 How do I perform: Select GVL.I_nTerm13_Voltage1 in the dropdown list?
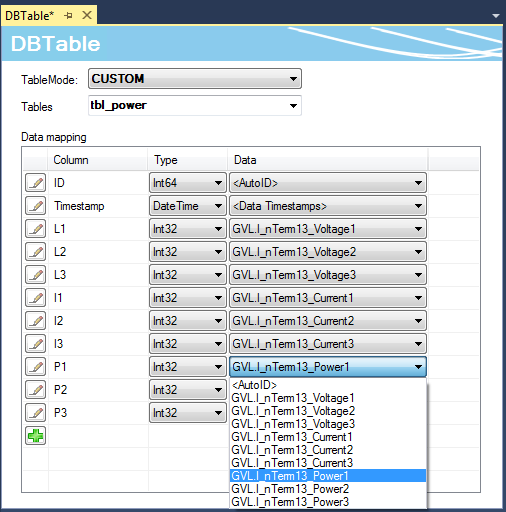328,398
